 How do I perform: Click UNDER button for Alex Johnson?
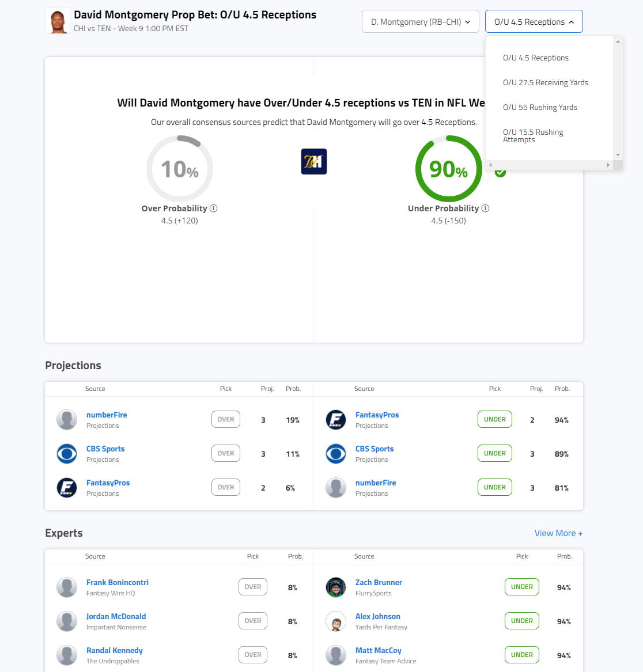point(522,621)
